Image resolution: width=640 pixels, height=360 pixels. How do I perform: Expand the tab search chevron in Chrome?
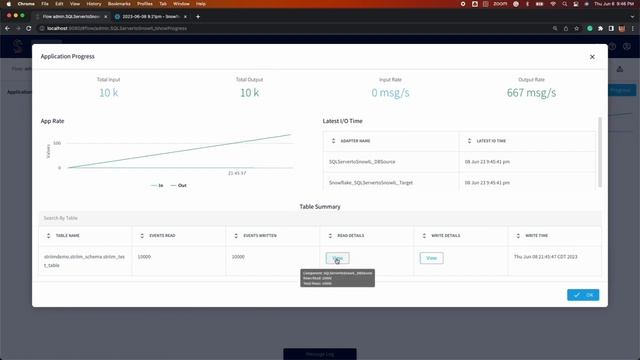(x=633, y=17)
